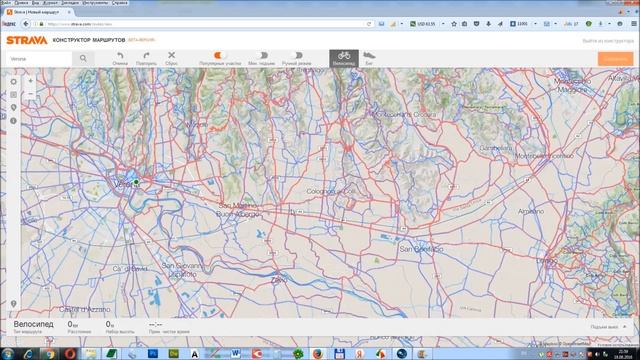Click the browser back arrow button

point(26,24)
